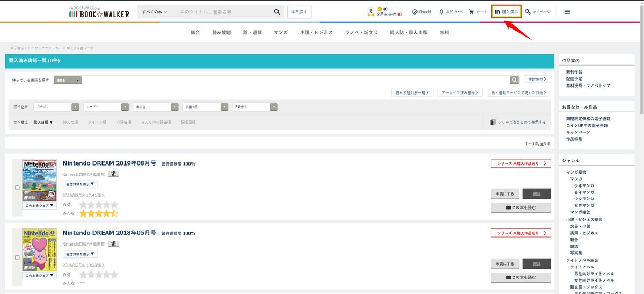
Task: Open the 無料 navigation tab
Action: tap(444, 32)
